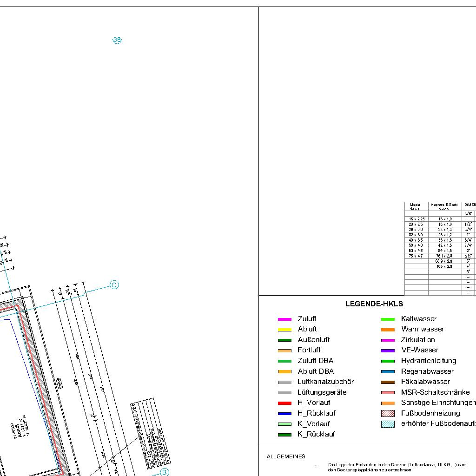
Task: Click the Abluft DBA orange swatch
Action: pos(284,371)
